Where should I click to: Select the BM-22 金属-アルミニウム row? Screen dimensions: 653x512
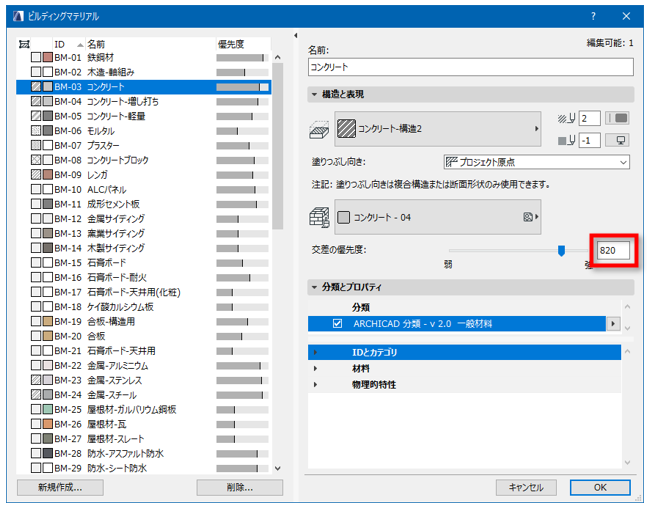144,365
